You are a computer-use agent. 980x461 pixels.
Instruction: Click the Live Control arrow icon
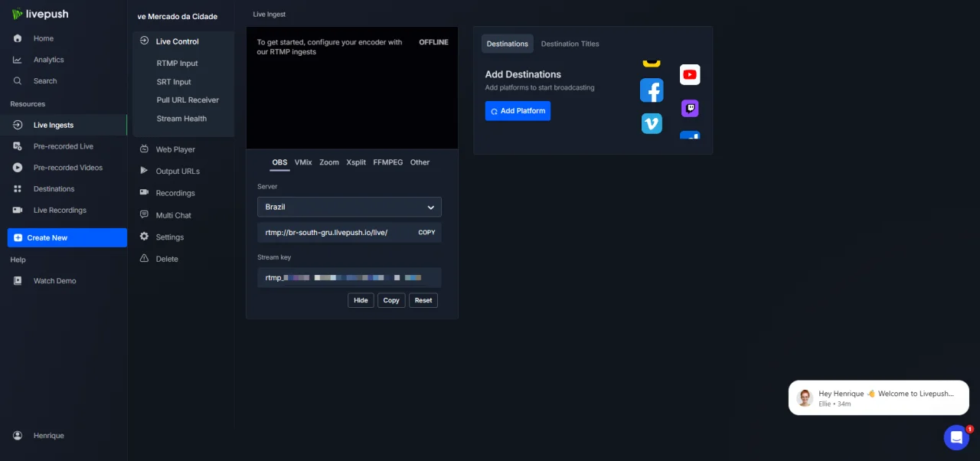(x=144, y=41)
